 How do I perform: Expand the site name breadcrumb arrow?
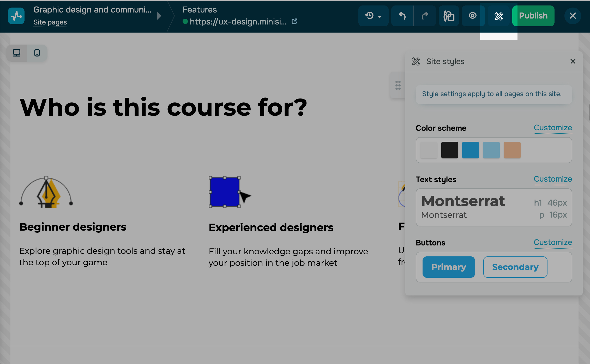tap(159, 16)
